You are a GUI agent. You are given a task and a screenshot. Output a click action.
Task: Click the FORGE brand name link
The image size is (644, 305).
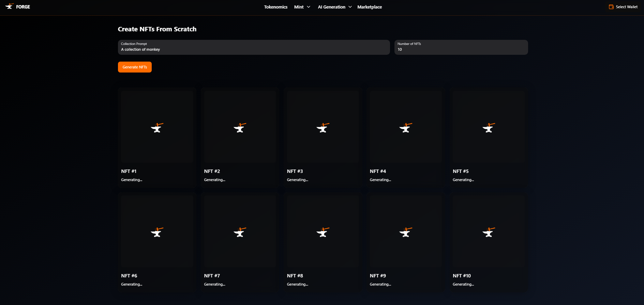[x=23, y=7]
